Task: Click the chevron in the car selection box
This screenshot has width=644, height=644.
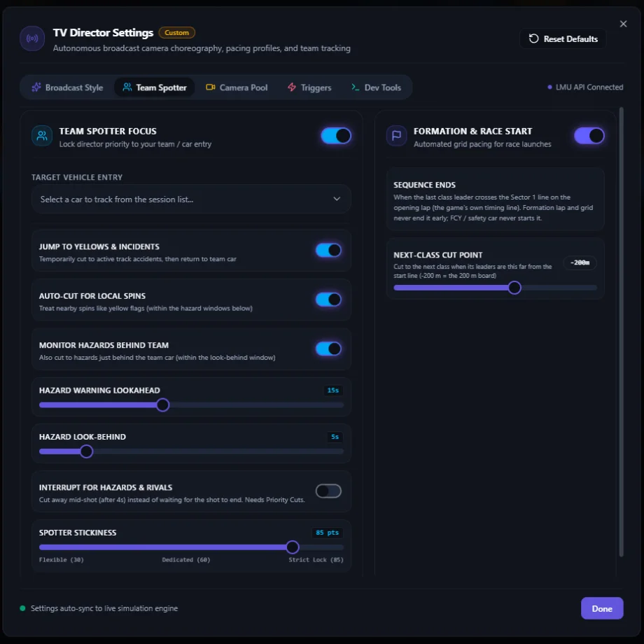Action: [337, 199]
